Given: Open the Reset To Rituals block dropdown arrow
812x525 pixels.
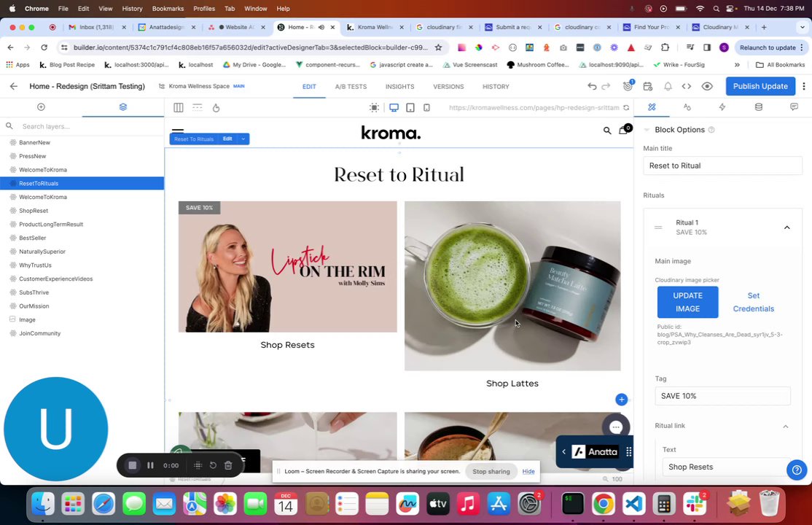Looking at the screenshot, I should (243, 139).
